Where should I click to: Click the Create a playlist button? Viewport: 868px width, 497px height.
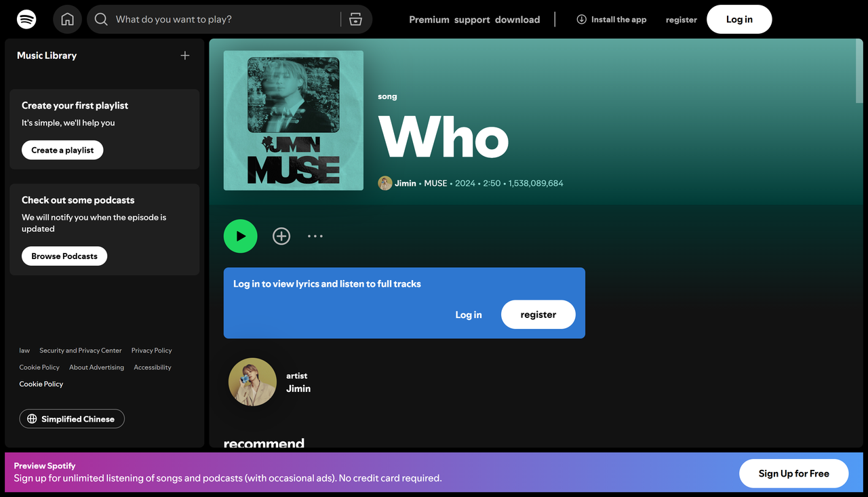click(x=62, y=150)
